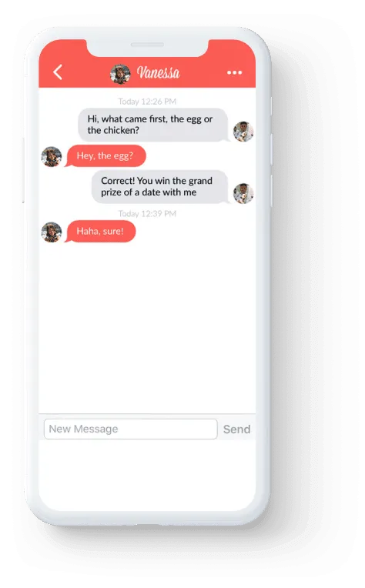The image size is (365, 588).
Task: Tap the egg or chicken question bubble
Action: click(x=153, y=125)
